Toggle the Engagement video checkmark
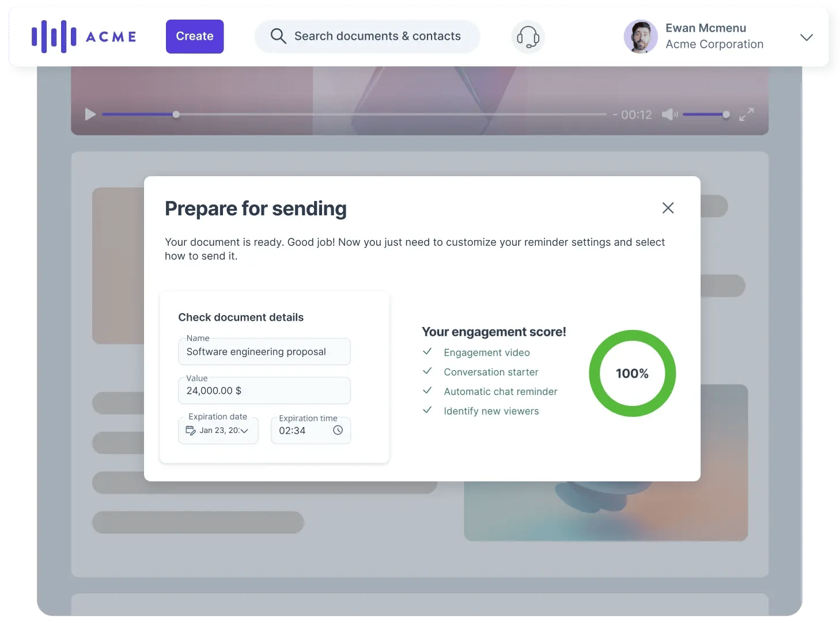This screenshot has width=840, height=623. tap(427, 351)
